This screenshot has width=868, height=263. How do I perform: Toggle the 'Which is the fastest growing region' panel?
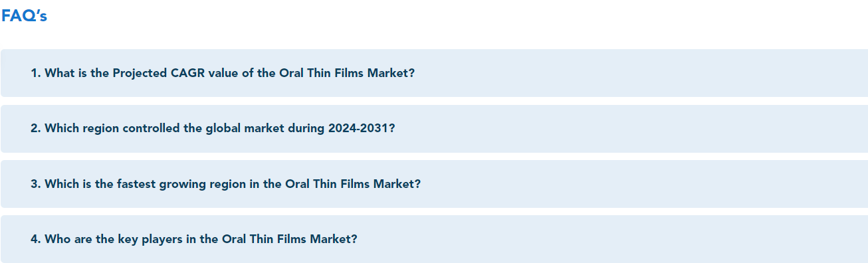(x=434, y=184)
